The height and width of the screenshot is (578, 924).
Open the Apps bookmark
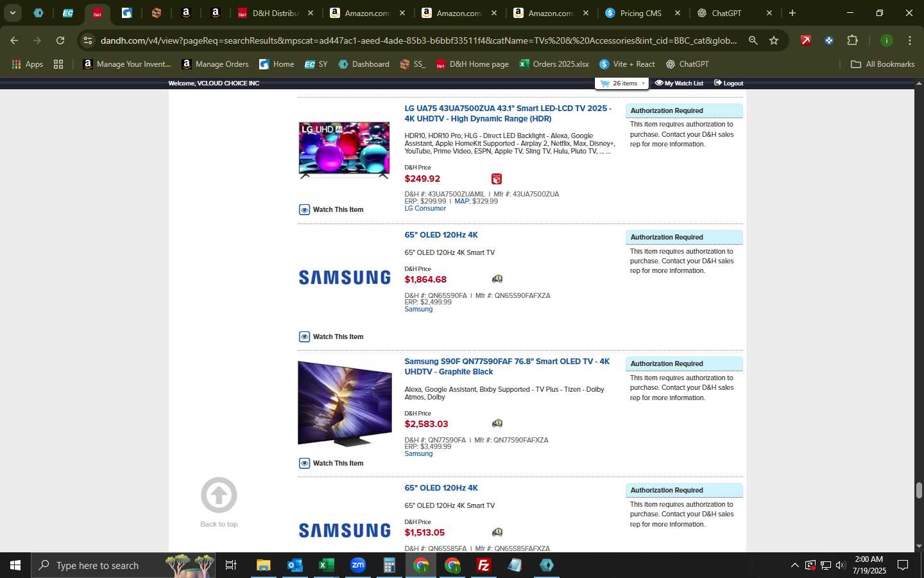pyautogui.click(x=27, y=64)
